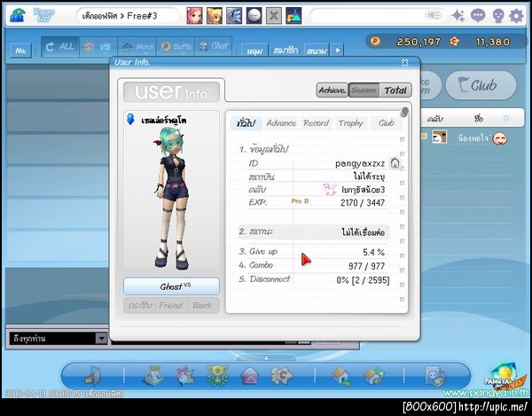The width and height of the screenshot is (532, 416).
Task: Click the sparkle stars icon
Action: pos(458,16)
